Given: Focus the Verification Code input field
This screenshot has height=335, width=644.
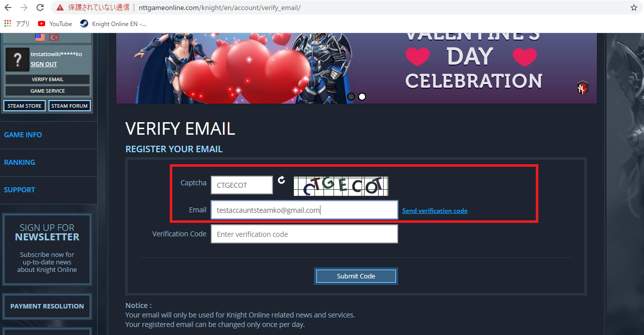Looking at the screenshot, I should (x=304, y=234).
